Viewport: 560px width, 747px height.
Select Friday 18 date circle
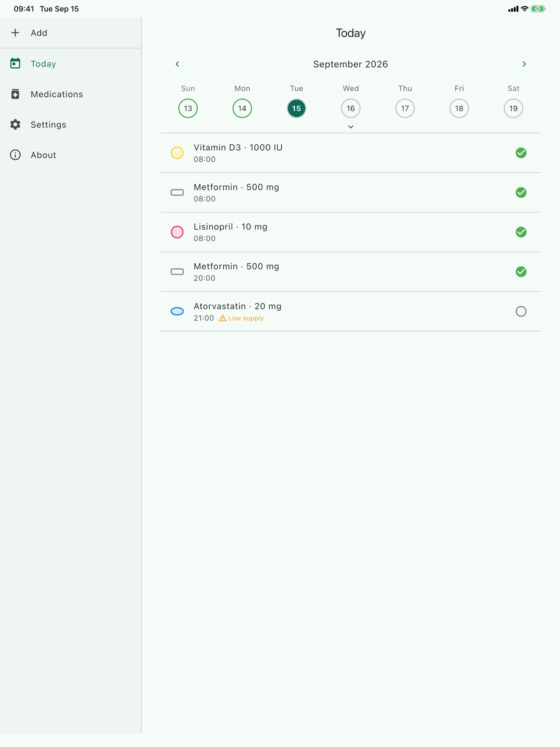[x=459, y=108]
